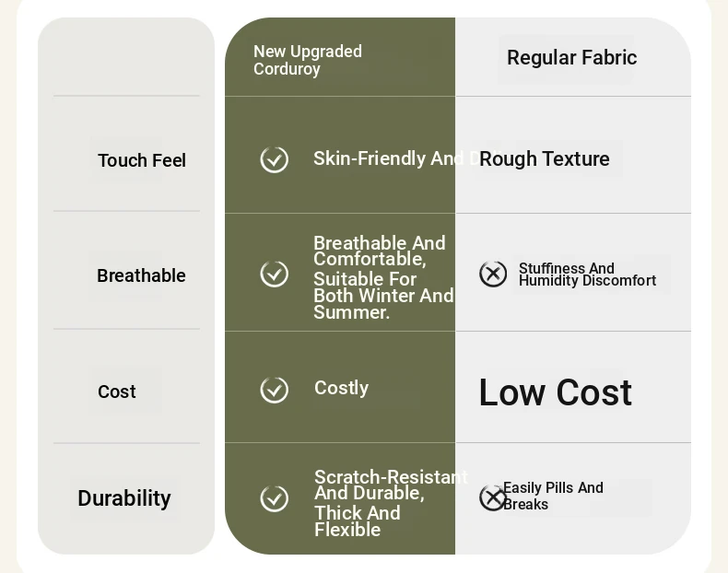
Task: Click the Regular Fabric column header
Action: (x=571, y=58)
